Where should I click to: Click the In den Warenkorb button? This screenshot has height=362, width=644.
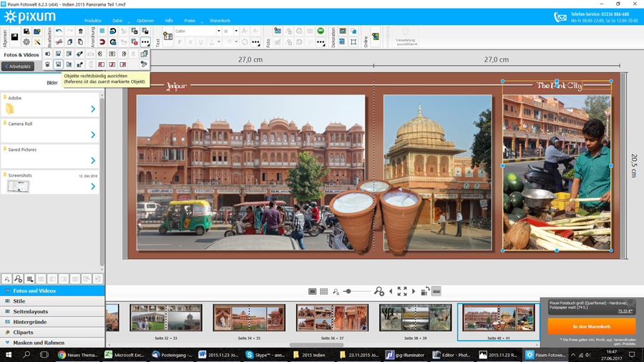(591, 326)
